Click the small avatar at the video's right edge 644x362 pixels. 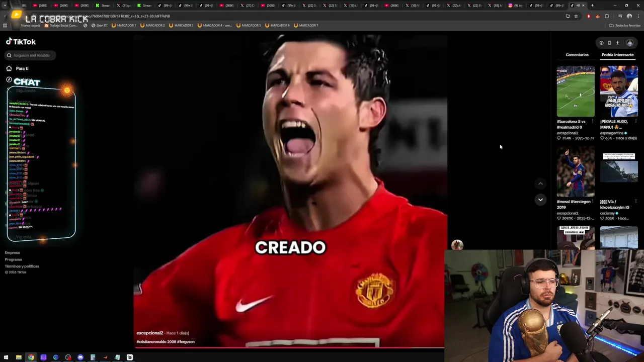[457, 245]
